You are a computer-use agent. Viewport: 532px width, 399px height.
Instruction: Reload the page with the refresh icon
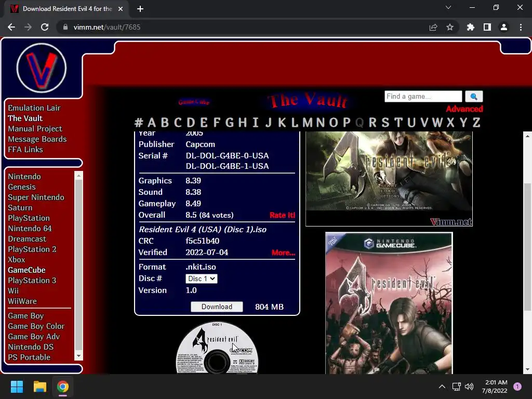pos(45,27)
